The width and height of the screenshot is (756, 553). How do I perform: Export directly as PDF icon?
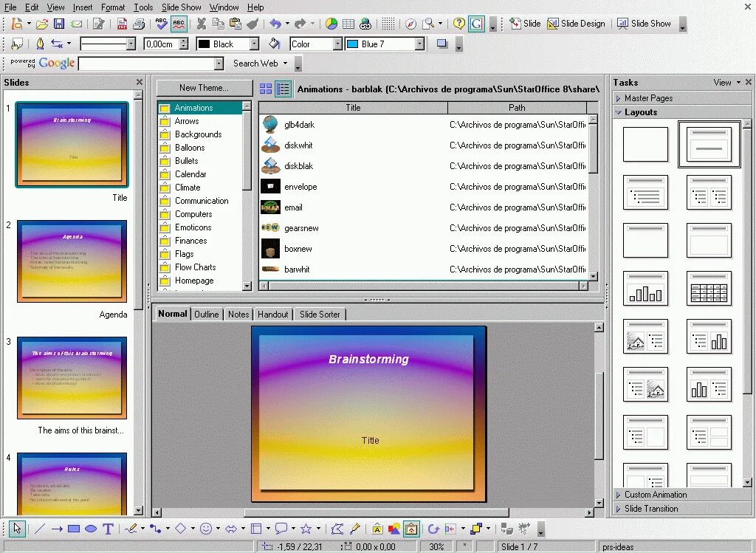[x=122, y=24]
